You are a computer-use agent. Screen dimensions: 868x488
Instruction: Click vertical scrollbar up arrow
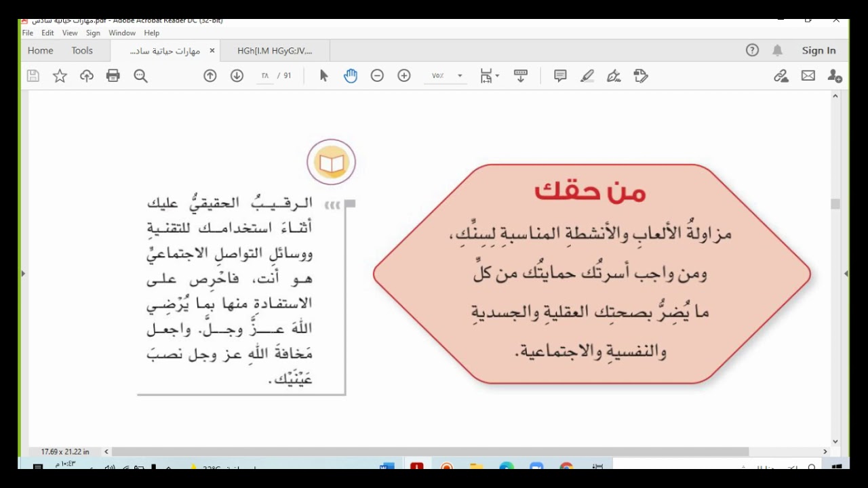[x=835, y=96]
